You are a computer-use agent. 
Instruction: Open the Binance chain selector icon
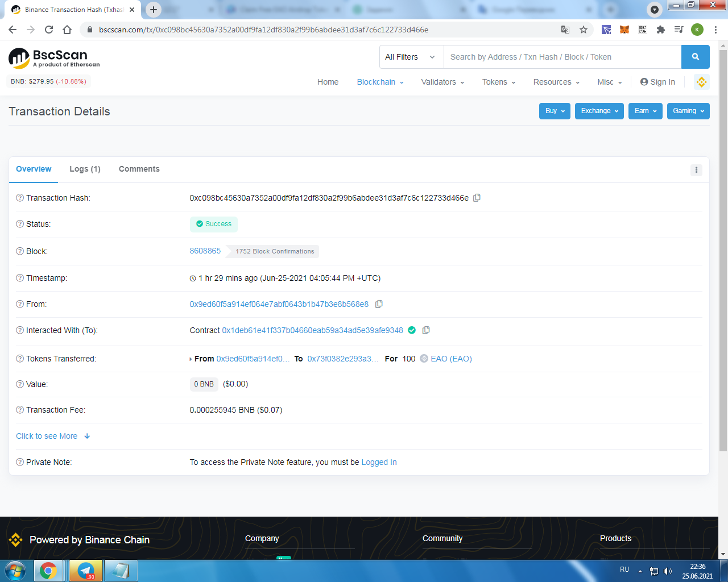[x=701, y=82]
